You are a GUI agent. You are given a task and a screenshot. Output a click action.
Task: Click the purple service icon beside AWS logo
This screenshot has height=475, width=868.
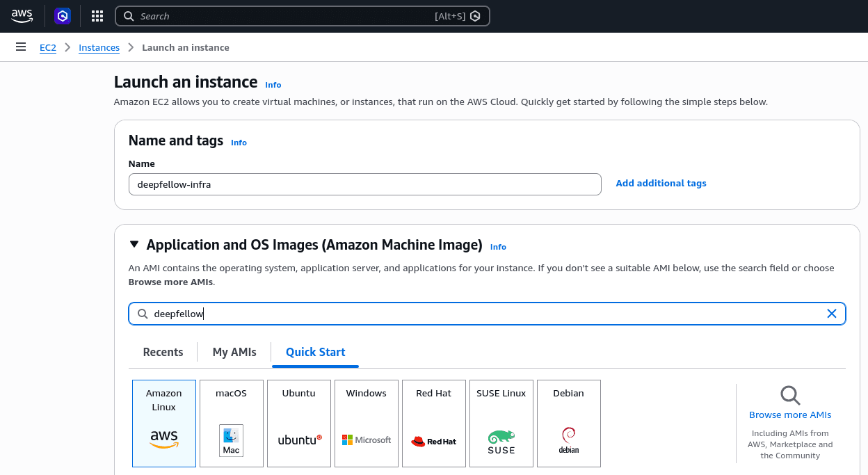point(63,15)
